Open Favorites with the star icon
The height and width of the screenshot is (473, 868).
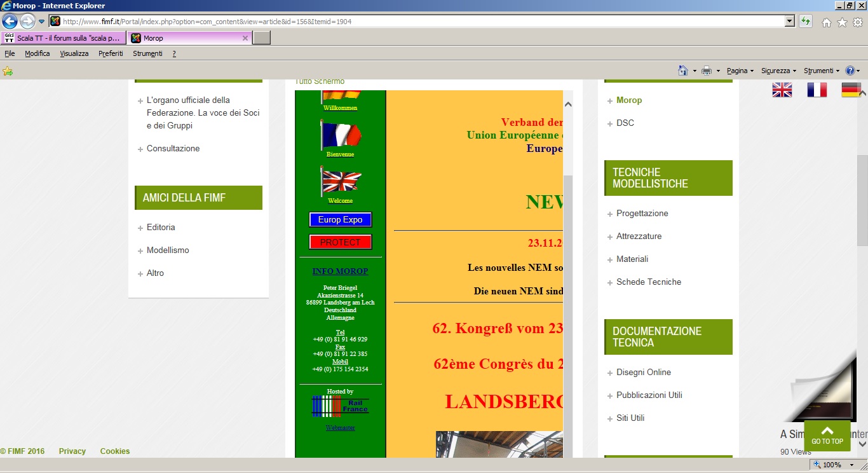(x=842, y=23)
